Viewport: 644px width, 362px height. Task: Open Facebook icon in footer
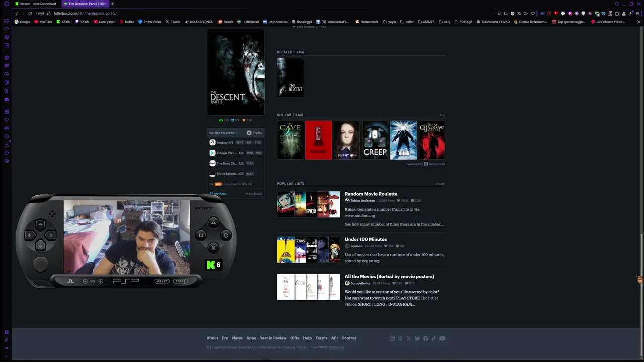425,338
